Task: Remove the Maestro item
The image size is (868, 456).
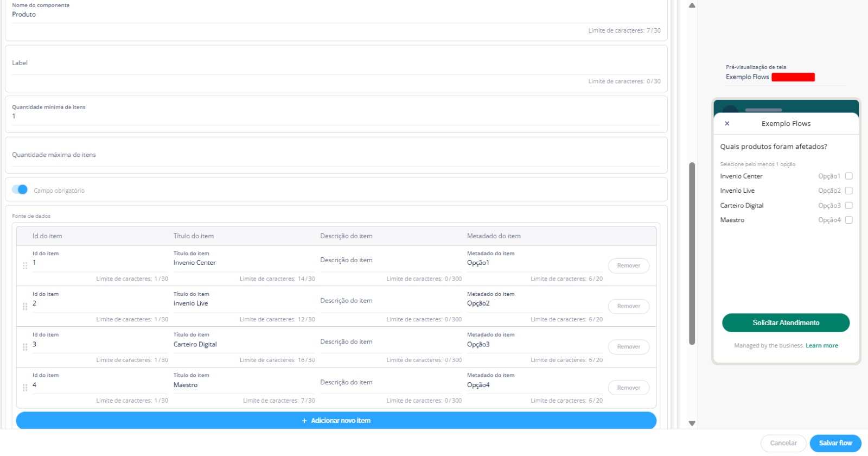Action: coord(628,388)
